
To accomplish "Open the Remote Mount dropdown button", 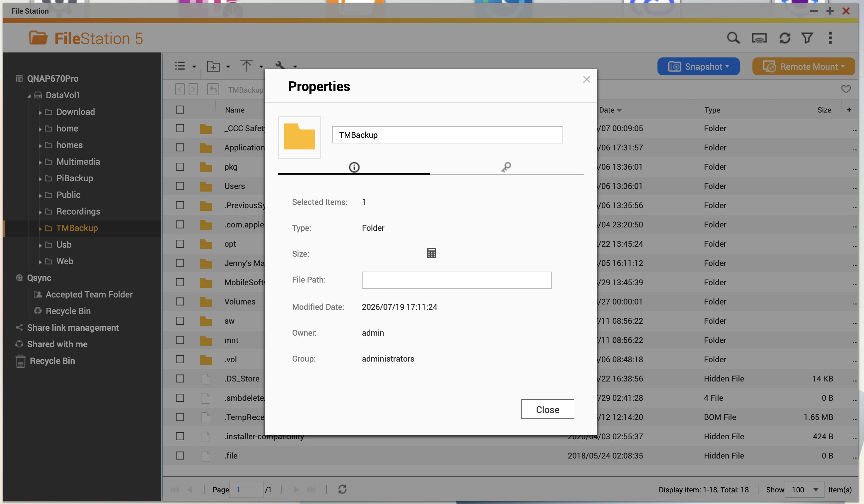I will 803,66.
